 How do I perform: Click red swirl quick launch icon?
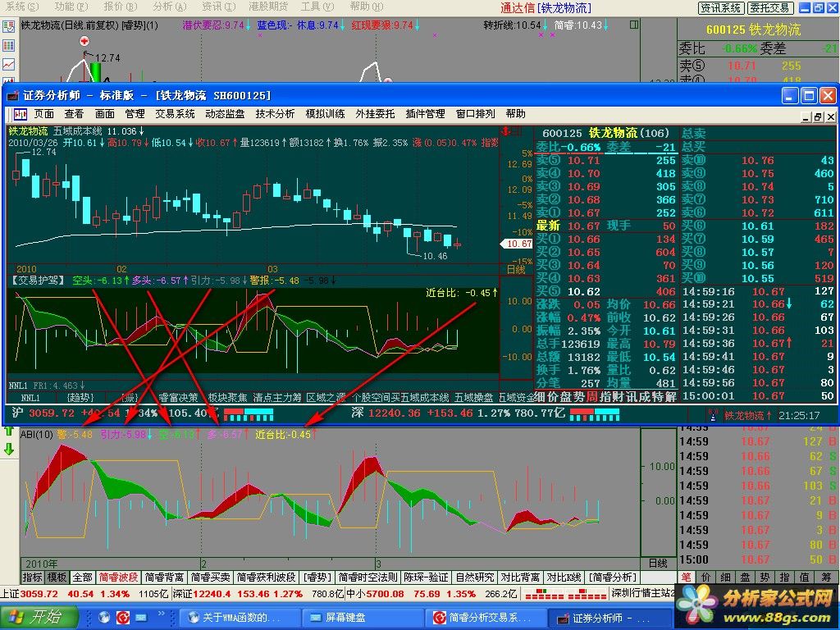123,618
